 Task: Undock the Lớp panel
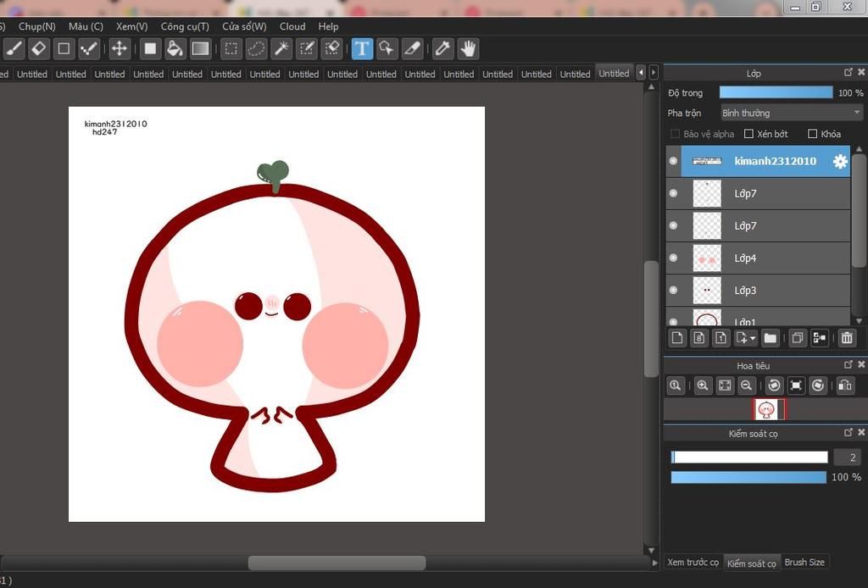[848, 73]
